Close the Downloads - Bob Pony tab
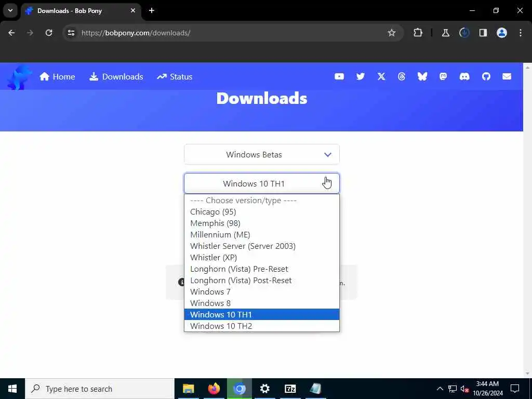Viewport: 532px width, 399px height. click(133, 10)
